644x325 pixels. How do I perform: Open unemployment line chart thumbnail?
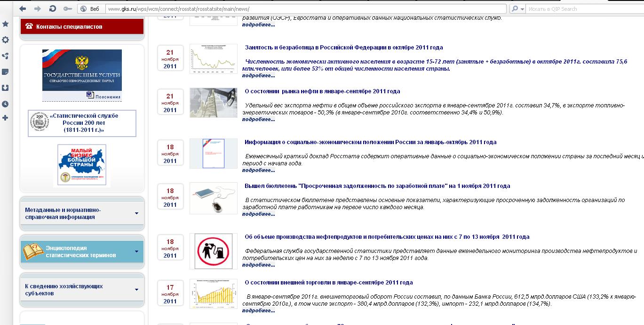pos(214,59)
